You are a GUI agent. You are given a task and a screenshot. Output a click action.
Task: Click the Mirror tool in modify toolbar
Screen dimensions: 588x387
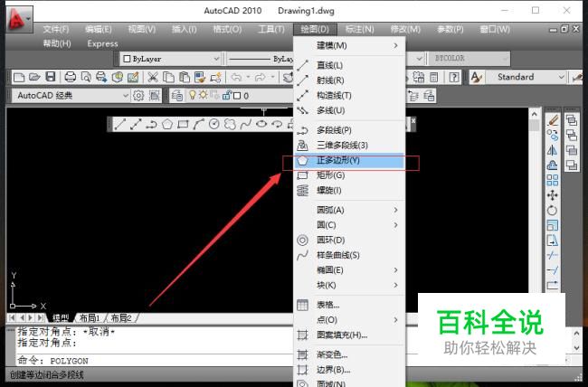click(553, 150)
